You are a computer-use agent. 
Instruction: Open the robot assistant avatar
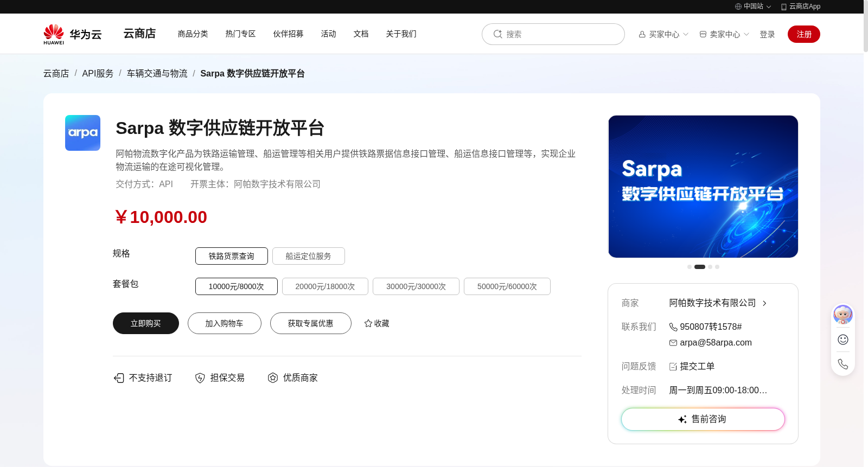coord(843,315)
